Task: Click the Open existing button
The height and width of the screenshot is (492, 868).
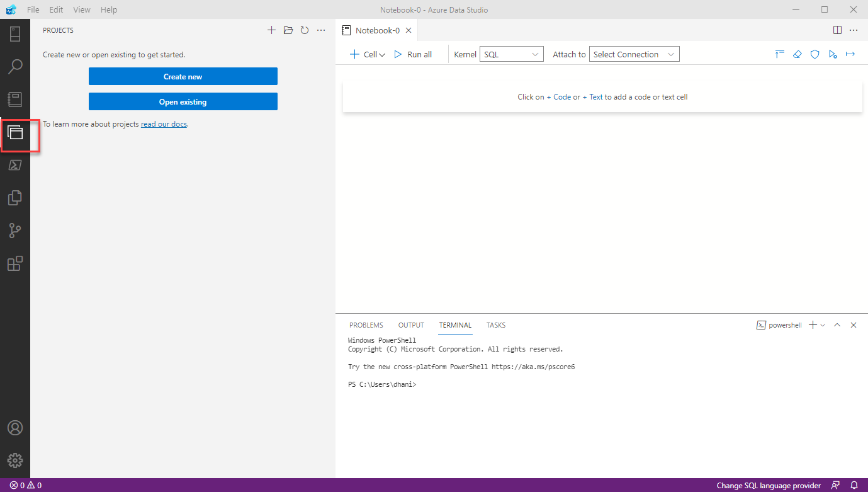Action: [183, 101]
